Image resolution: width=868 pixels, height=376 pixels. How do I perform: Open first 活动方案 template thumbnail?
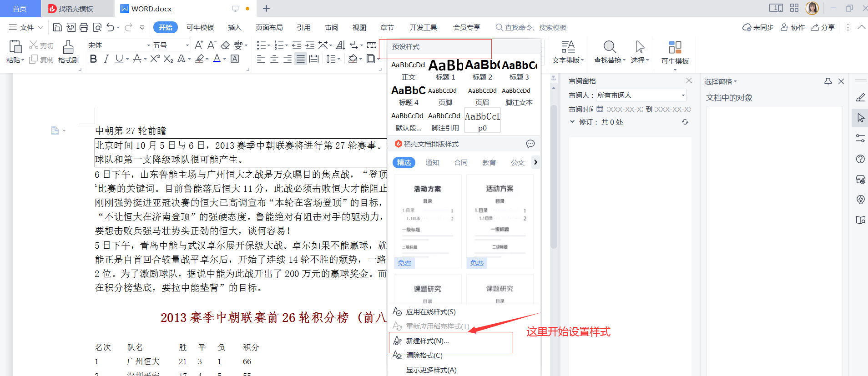(x=427, y=221)
